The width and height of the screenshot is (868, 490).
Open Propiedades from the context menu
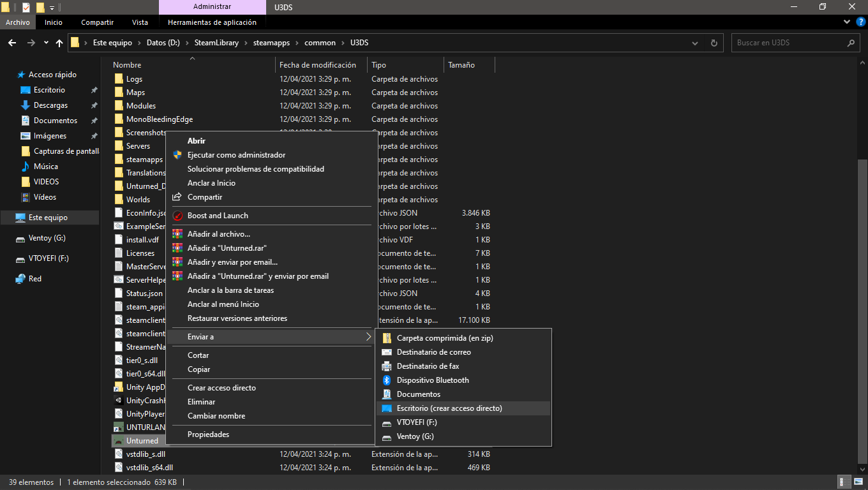tap(208, 434)
